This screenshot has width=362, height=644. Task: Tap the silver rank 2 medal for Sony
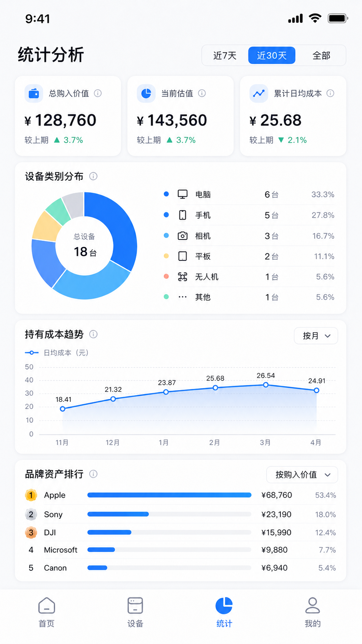(31, 514)
